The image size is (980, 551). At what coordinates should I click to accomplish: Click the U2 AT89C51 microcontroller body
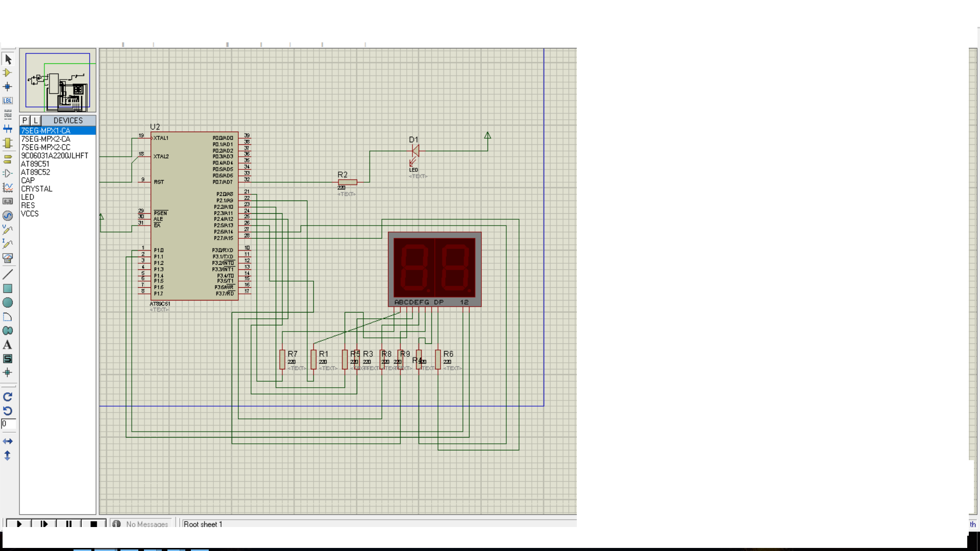(x=194, y=216)
